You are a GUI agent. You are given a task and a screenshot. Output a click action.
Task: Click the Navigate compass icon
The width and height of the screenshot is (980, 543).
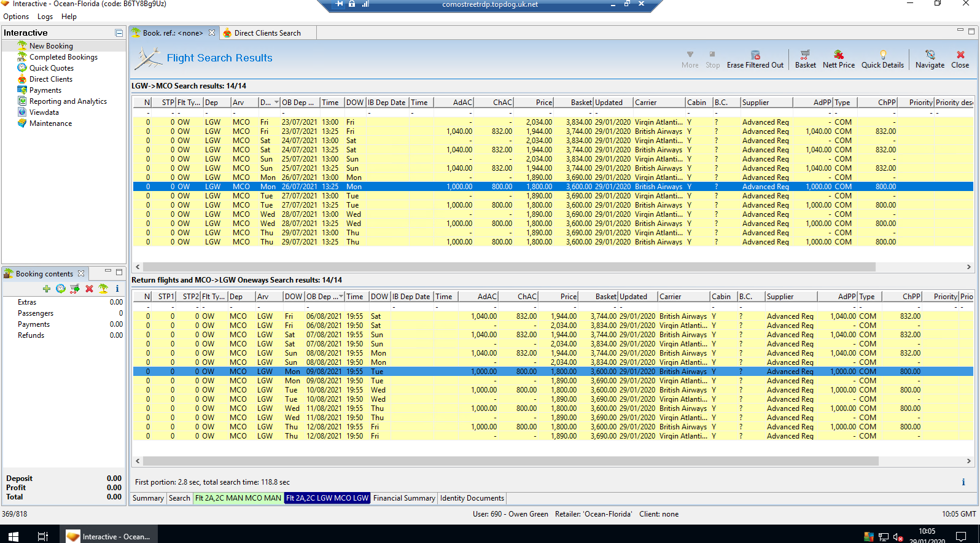pos(930,59)
